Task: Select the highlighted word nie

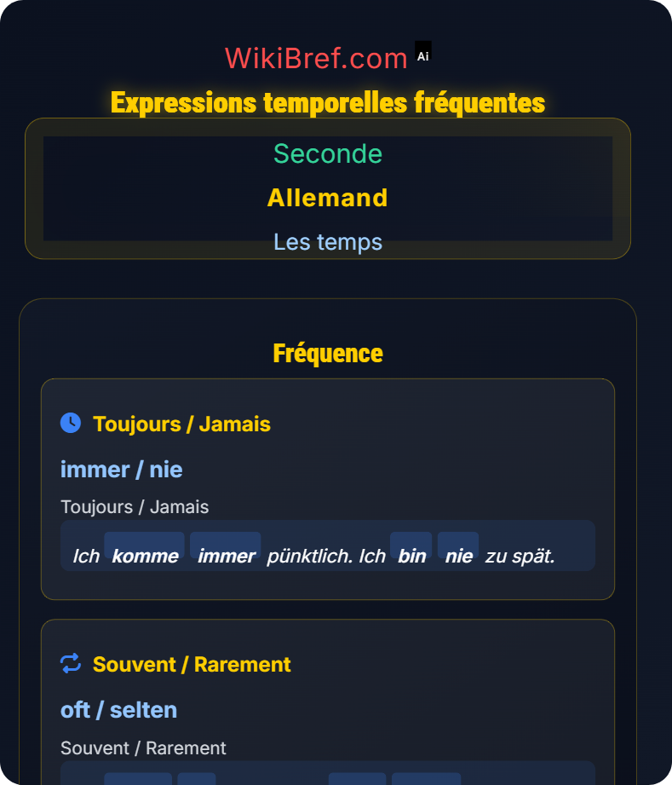Action: pyautogui.click(x=458, y=555)
